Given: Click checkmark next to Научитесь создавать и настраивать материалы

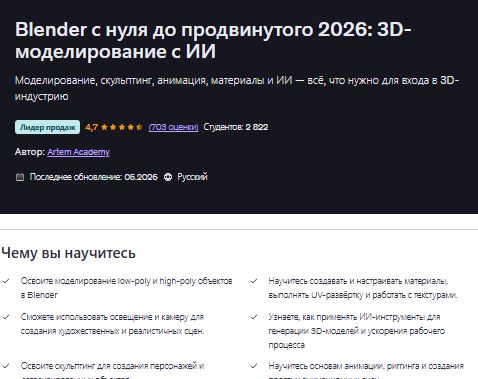Looking at the screenshot, I should point(254,281).
